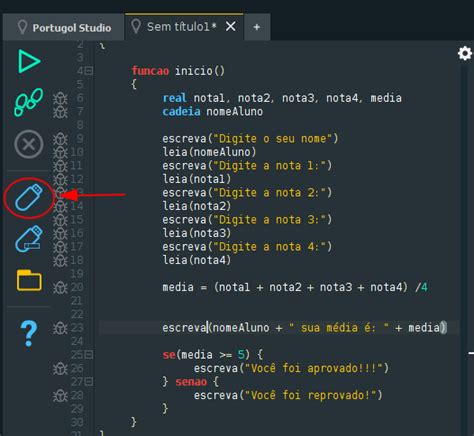Click 'leia(nota1)' on line 12
Image resolution: width=474 pixels, height=436 pixels.
click(197, 179)
